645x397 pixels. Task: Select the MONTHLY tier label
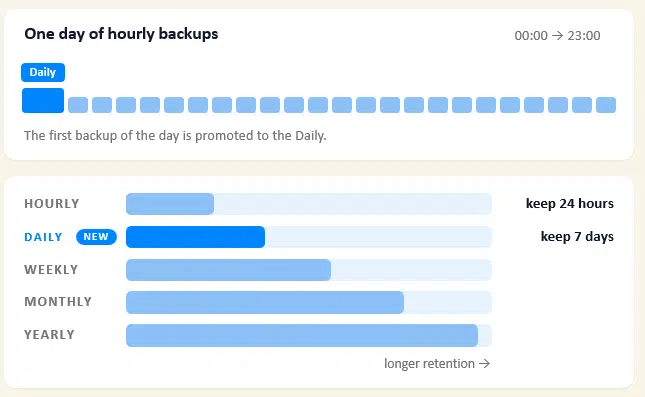point(58,302)
